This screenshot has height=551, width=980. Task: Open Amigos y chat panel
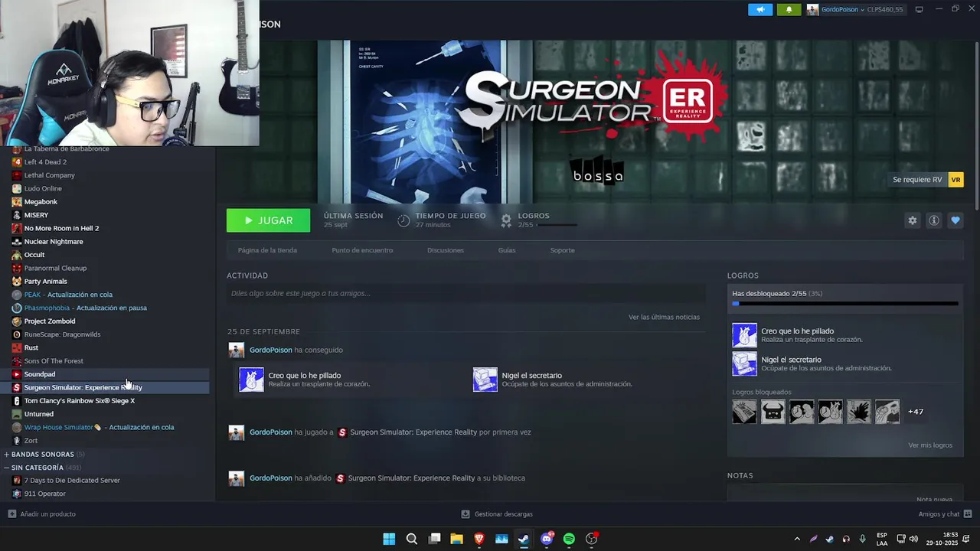(945, 514)
